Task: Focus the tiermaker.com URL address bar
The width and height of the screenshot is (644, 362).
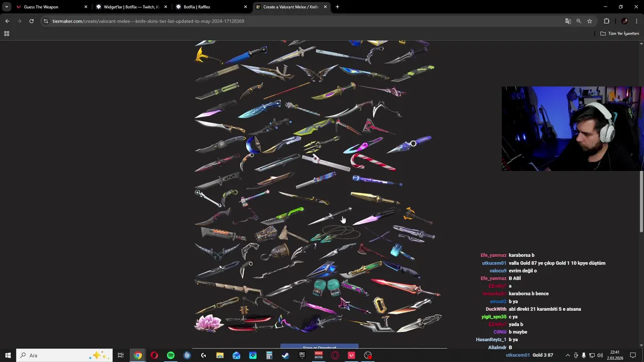Action: pos(302,21)
